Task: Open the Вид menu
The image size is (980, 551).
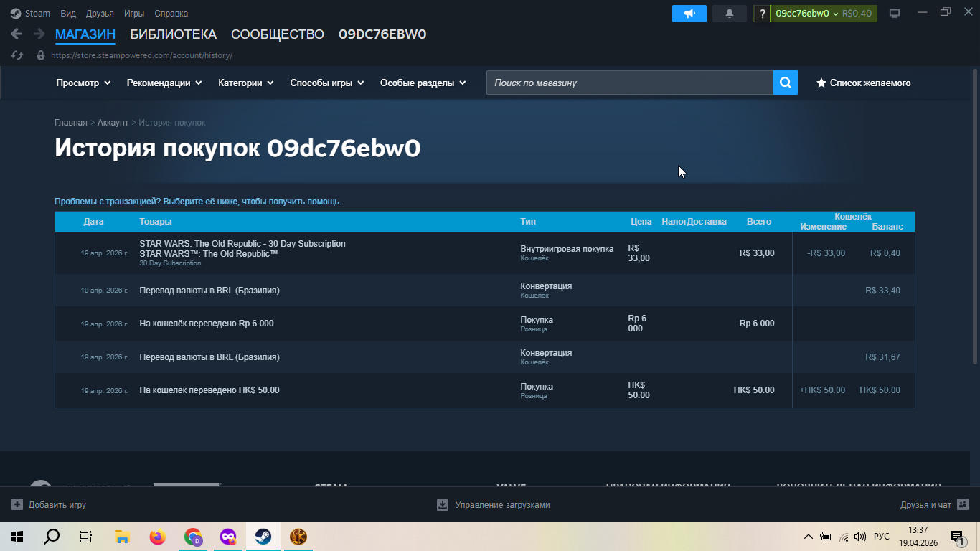Action: [68, 14]
